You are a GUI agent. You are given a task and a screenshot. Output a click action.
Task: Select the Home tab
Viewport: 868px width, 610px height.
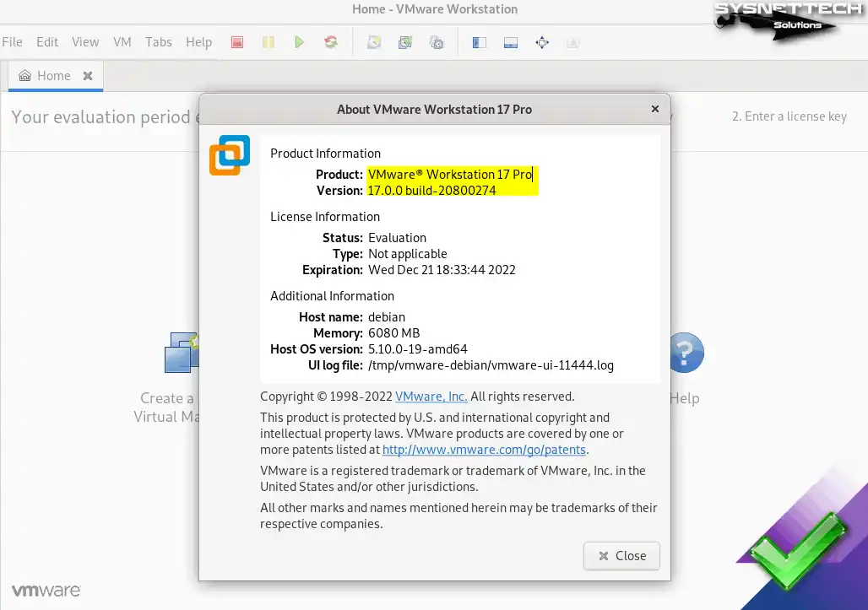(46, 76)
